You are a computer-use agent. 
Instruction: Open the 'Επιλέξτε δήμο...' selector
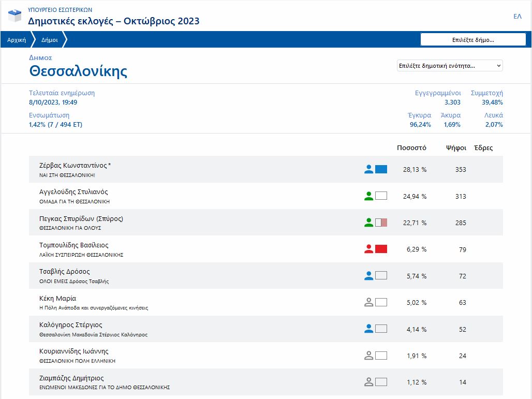pyautogui.click(x=473, y=40)
